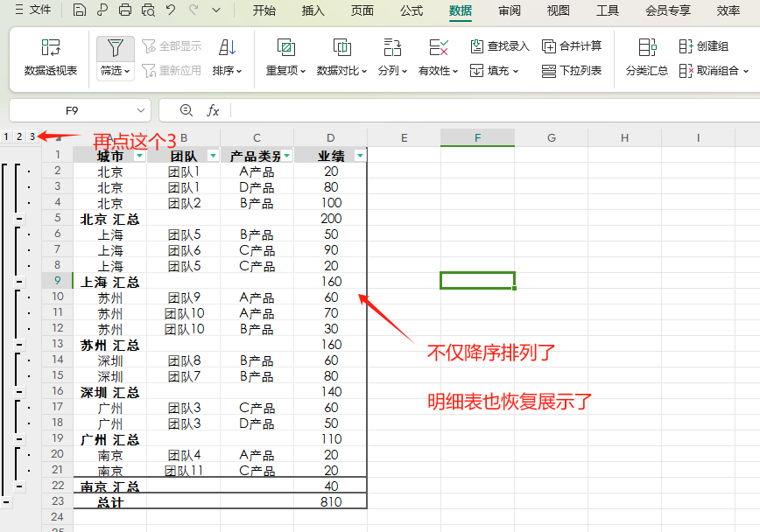Viewport: 760px width, 532px height.
Task: Open the 团队 filter dropdown
Action: [x=213, y=156]
